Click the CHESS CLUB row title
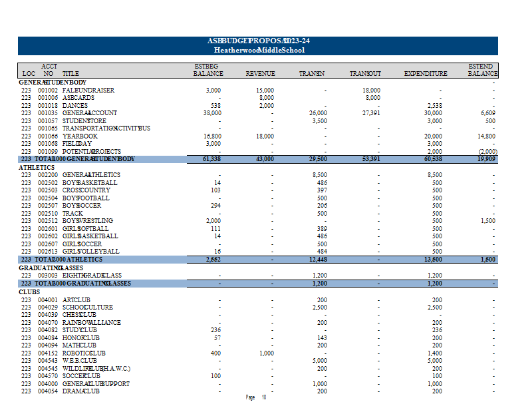The width and height of the screenshot is (532, 412). click(x=79, y=315)
